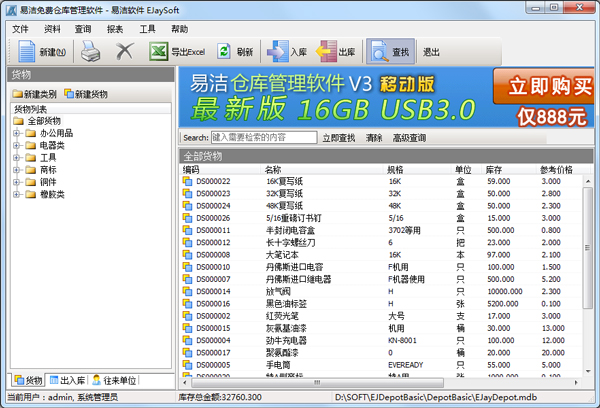
Task: Click the printer icon in toolbar
Action: (x=91, y=52)
